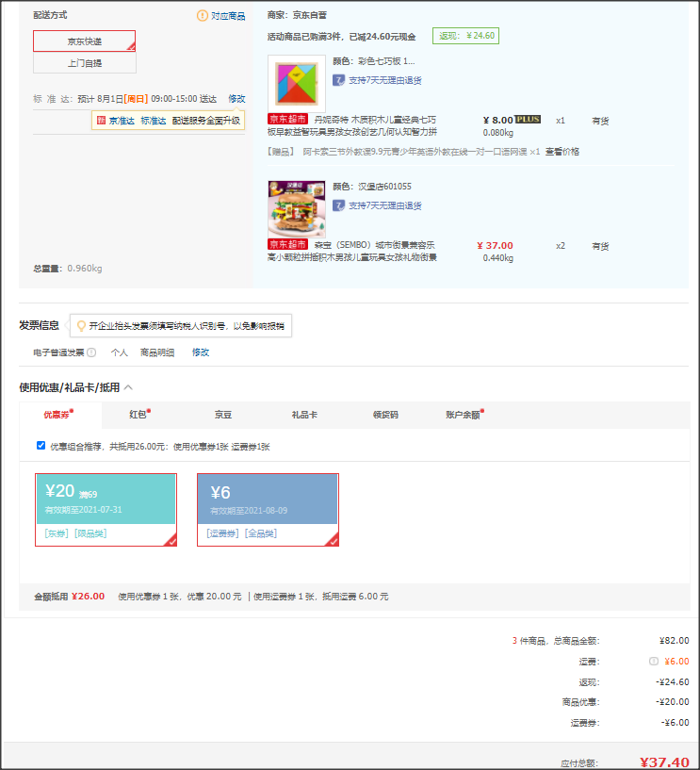Click the ¥82.00 total goods amount
Image resolution: width=700 pixels, height=770 pixels.
click(674, 640)
